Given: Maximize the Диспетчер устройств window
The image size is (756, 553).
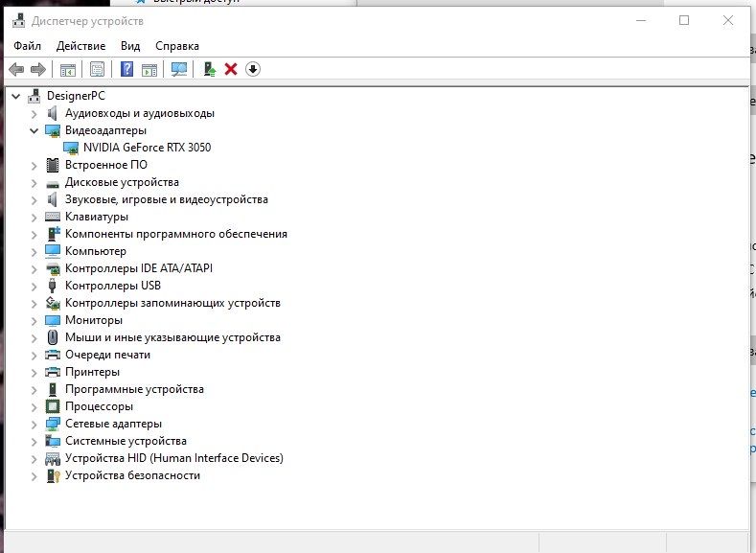Looking at the screenshot, I should coord(684,20).
